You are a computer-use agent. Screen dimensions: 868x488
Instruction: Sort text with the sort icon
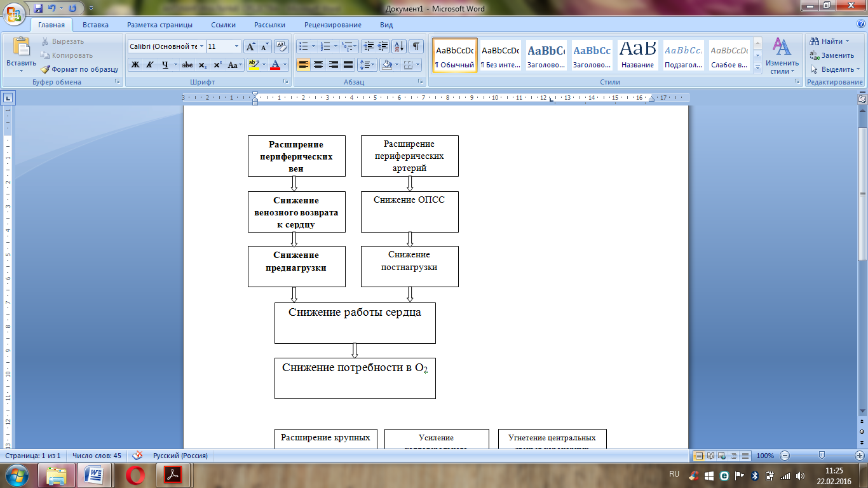coord(400,46)
